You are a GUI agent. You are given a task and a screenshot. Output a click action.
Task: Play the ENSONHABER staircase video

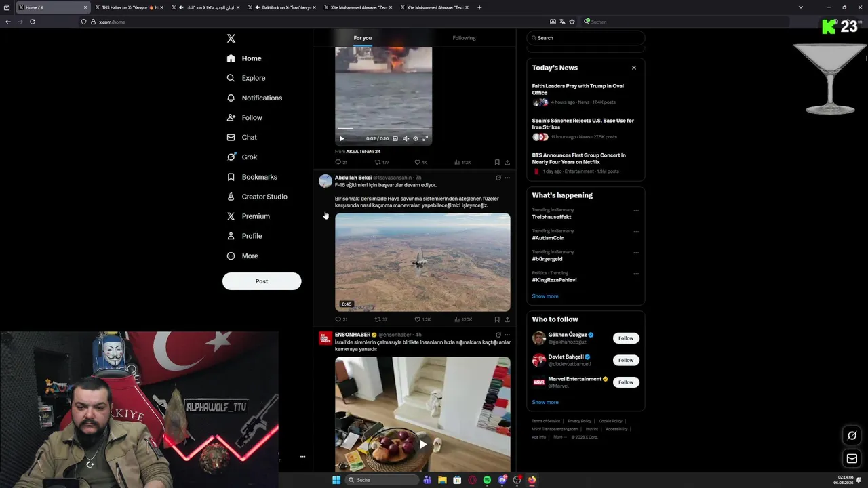[422, 445]
